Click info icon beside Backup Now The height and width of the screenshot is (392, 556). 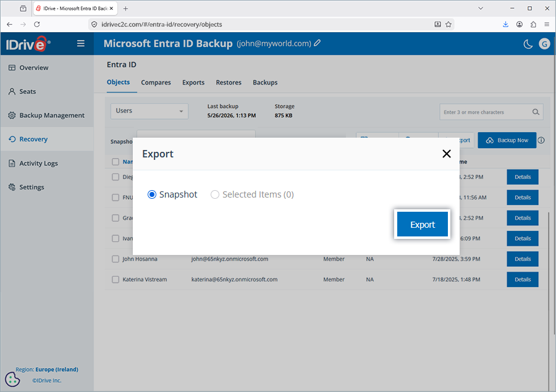541,140
